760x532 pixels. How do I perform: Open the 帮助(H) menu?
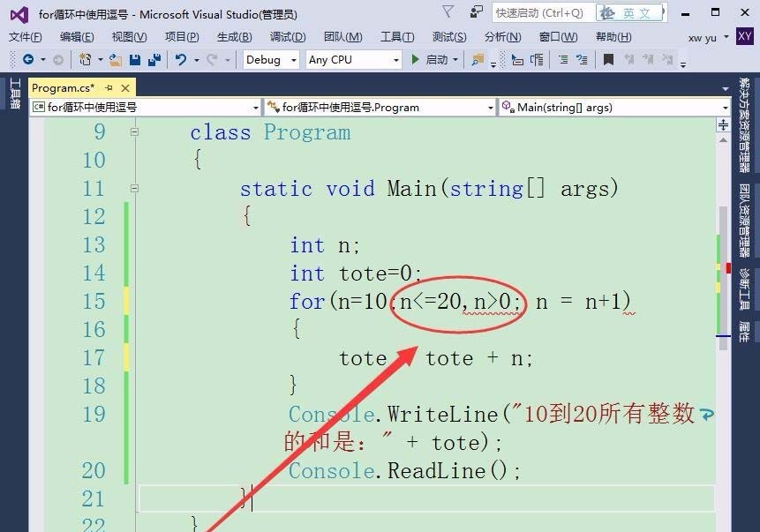click(x=613, y=37)
